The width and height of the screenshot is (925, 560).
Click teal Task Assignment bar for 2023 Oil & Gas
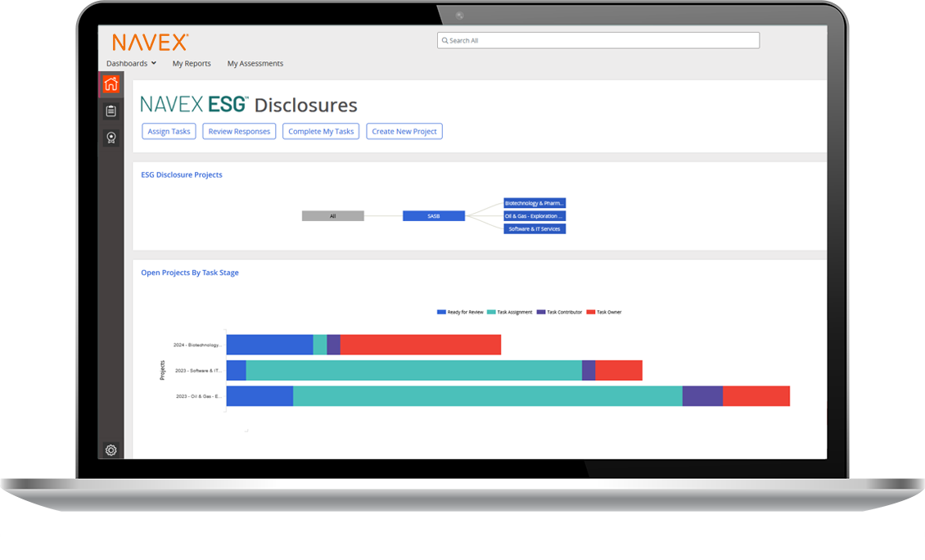pos(488,396)
